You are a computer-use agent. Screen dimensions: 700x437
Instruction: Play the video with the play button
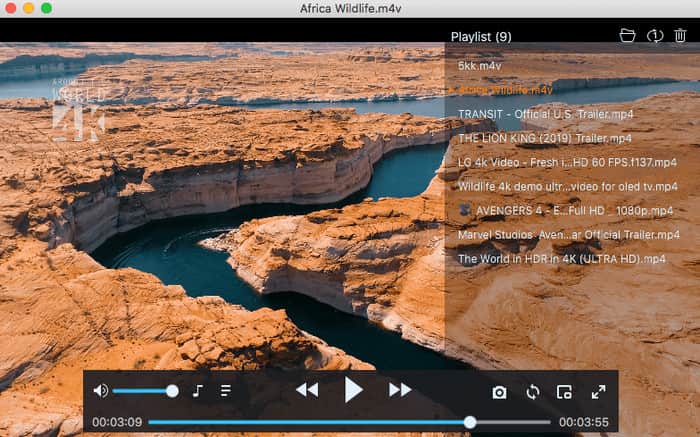tap(354, 390)
